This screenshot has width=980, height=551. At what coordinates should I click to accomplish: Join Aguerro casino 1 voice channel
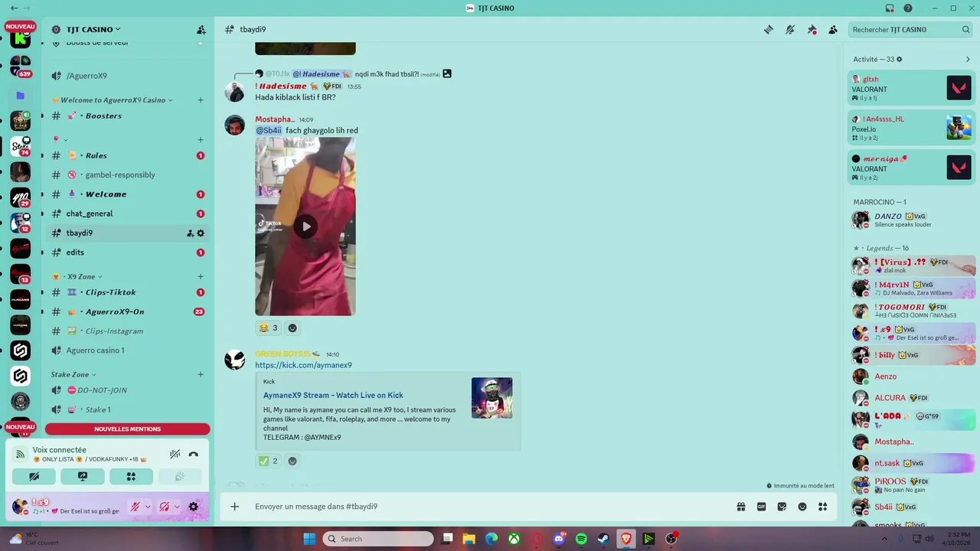click(127, 350)
